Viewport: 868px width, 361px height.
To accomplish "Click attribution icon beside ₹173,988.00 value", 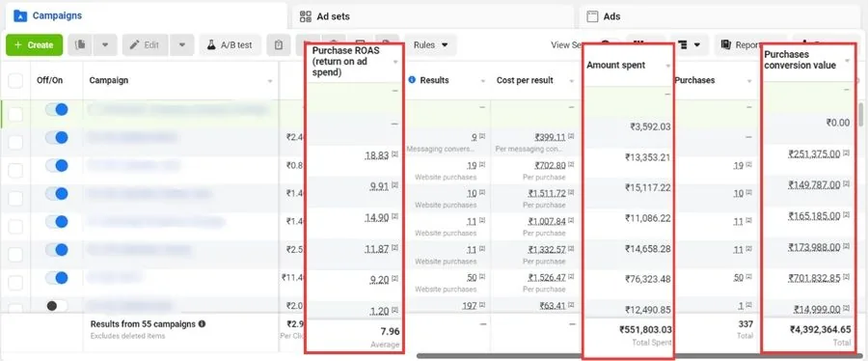I will [x=846, y=246].
